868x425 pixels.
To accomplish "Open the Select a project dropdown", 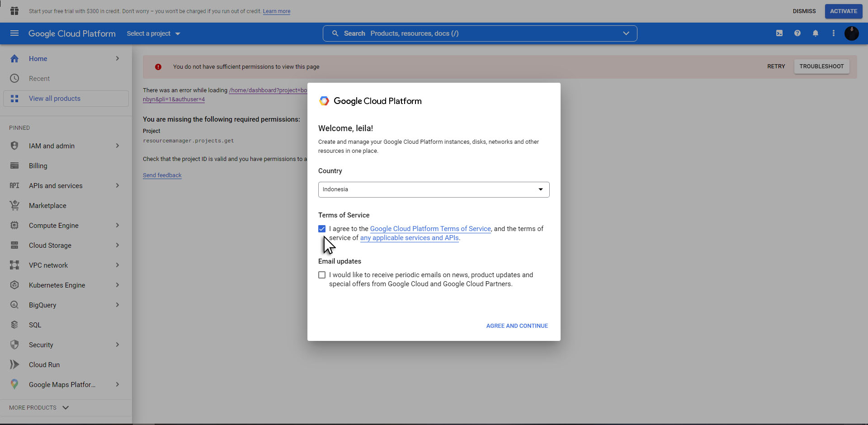I will pos(153,33).
